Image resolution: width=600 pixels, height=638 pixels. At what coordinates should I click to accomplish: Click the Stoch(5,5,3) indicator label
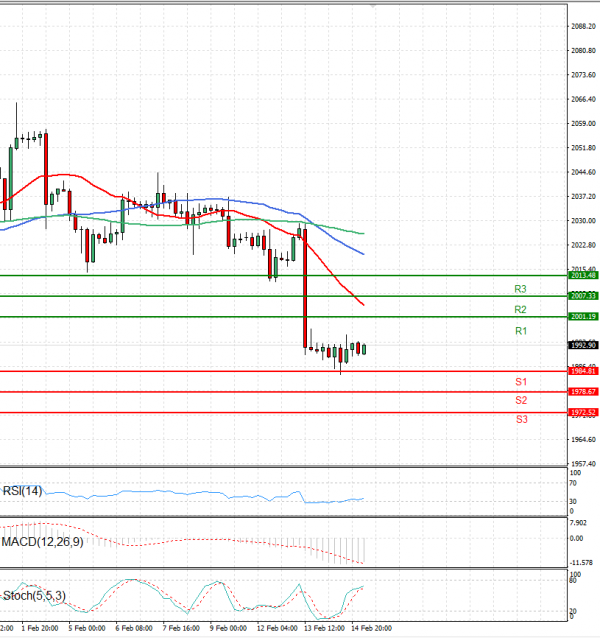coord(35,596)
